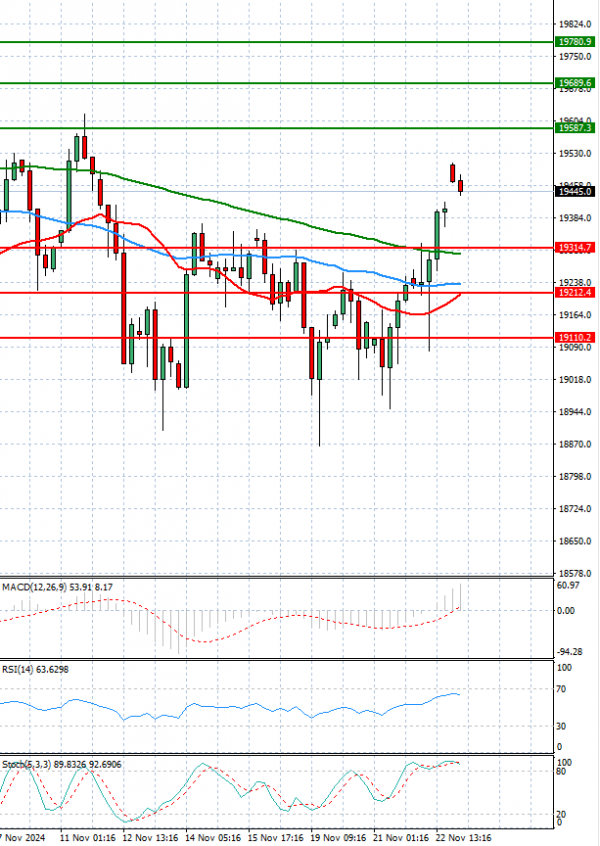Click the 19384.0 price scale value

[x=575, y=218]
